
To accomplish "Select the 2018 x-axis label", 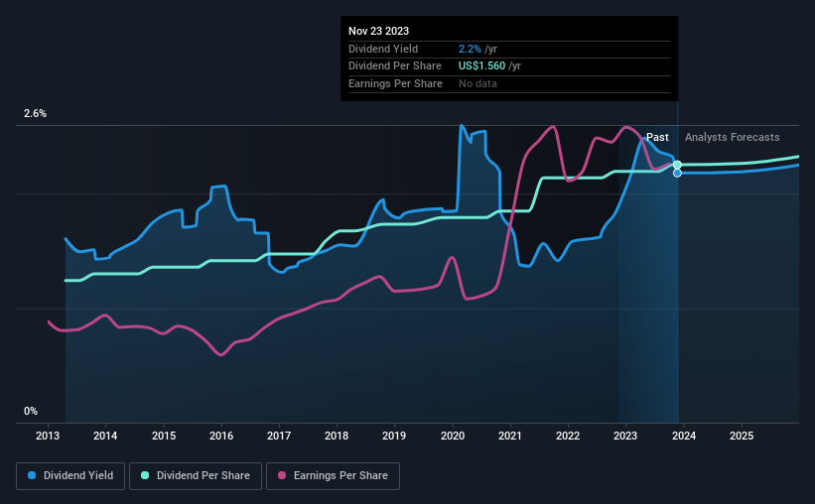I will 337,436.
